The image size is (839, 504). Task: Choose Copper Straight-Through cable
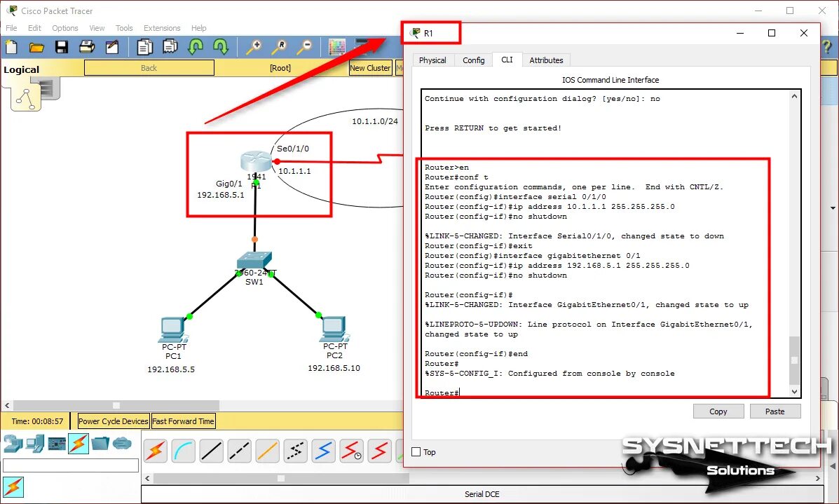pyautogui.click(x=211, y=451)
